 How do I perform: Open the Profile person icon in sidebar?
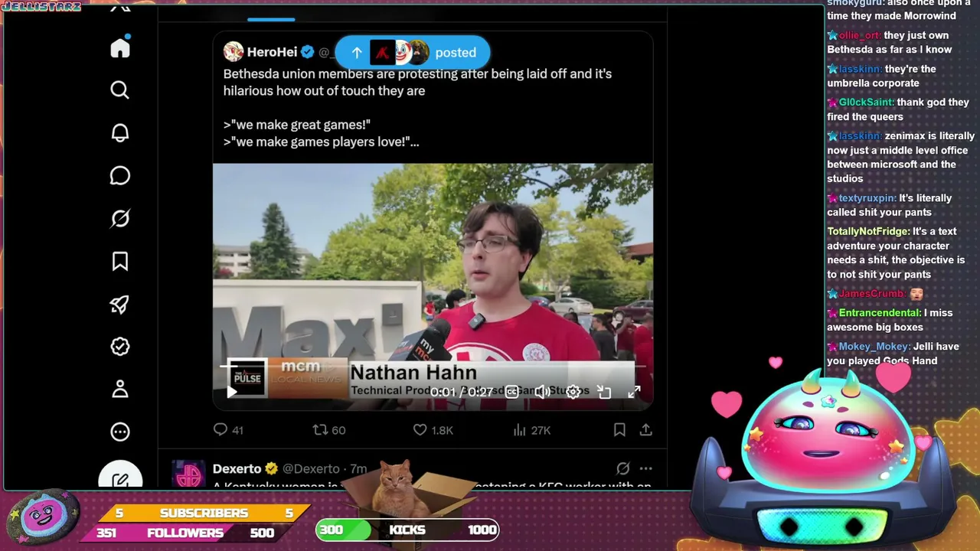point(120,390)
